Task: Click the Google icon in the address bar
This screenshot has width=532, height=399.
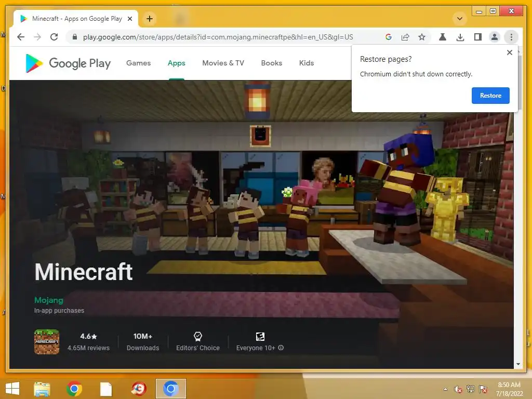Action: point(389,37)
